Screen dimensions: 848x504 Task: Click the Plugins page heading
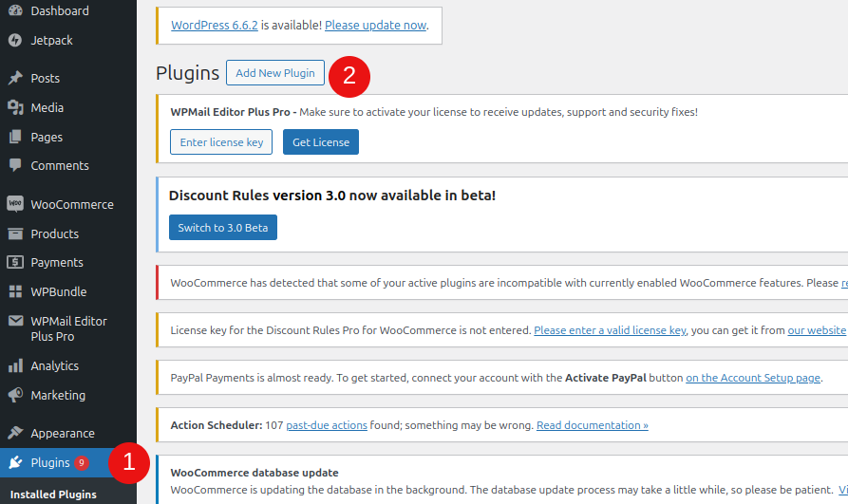[187, 72]
